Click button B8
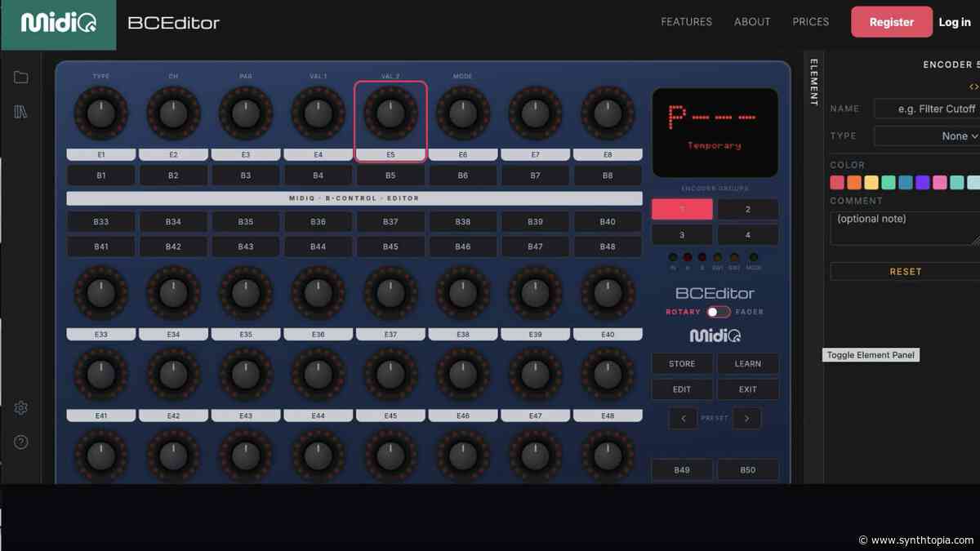Screen dimensions: 980x551 (608, 176)
